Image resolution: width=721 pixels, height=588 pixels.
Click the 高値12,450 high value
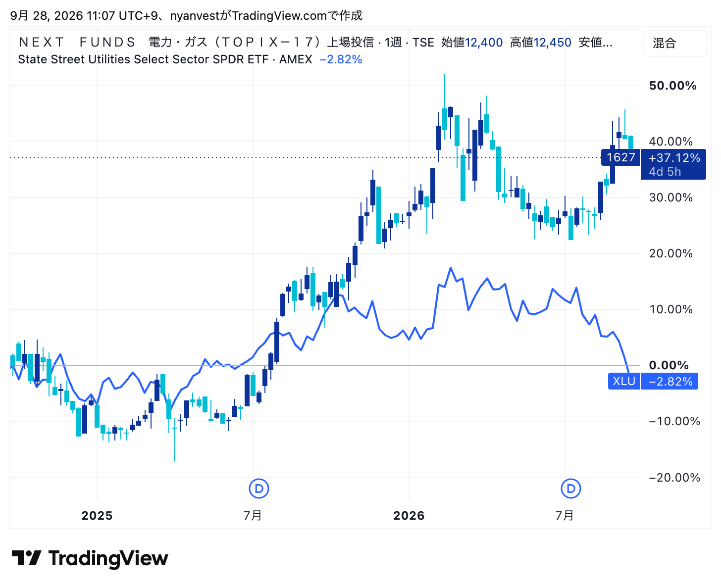point(541,43)
